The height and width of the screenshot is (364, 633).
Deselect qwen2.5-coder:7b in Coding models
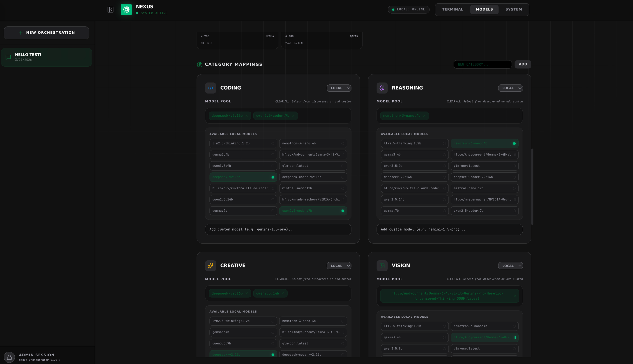point(313,211)
